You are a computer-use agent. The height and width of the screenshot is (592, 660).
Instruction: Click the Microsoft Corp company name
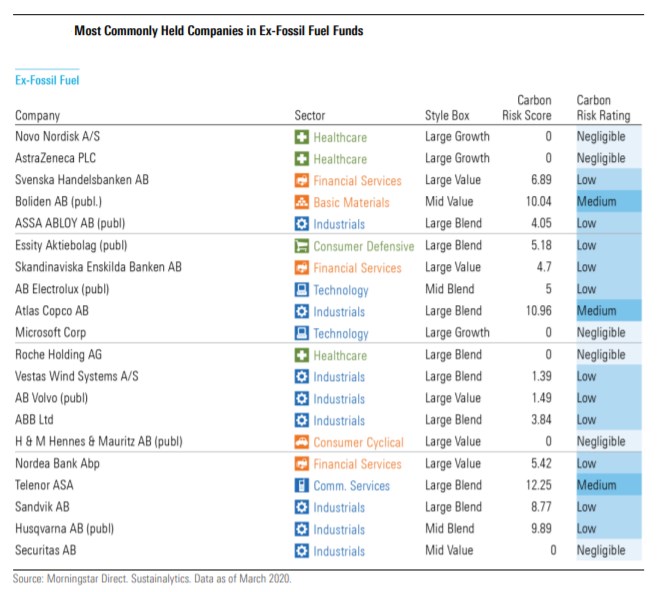coord(50,333)
